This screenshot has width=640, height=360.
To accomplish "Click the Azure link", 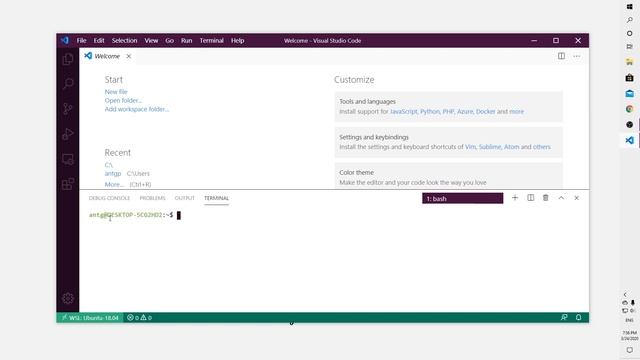I will (x=464, y=111).
